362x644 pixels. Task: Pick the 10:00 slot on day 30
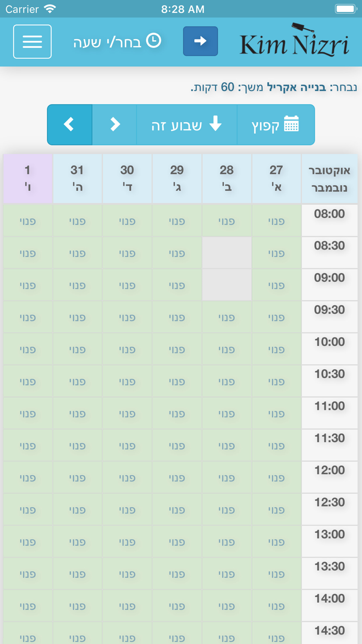(x=127, y=349)
